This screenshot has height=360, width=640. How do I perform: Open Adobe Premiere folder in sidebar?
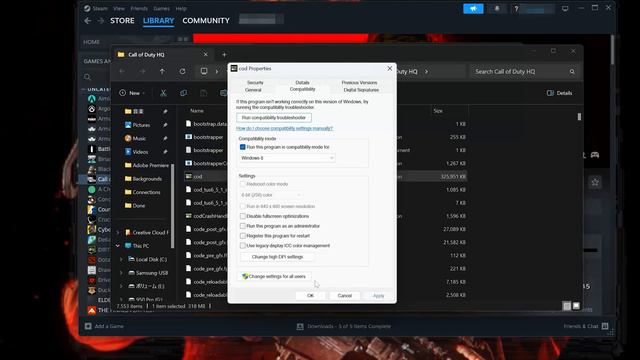tap(147, 165)
